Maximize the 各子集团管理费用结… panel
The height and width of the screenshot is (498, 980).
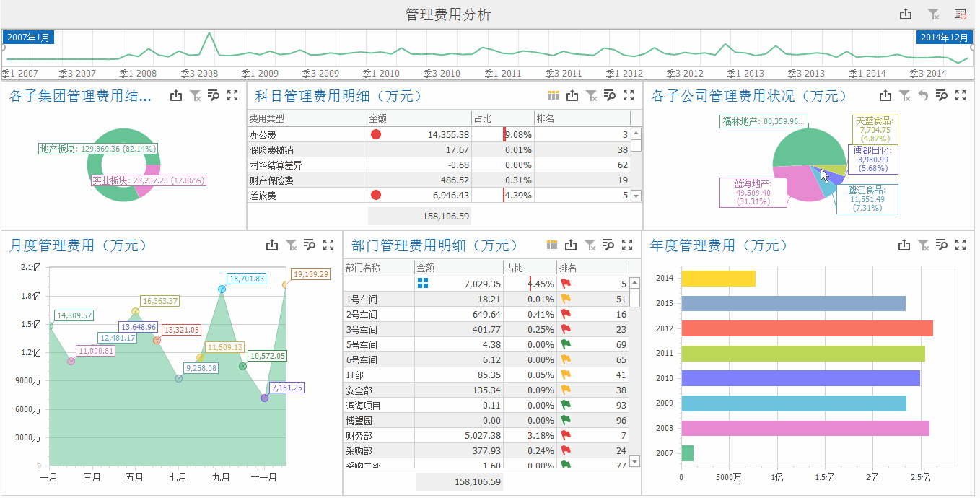[x=232, y=95]
